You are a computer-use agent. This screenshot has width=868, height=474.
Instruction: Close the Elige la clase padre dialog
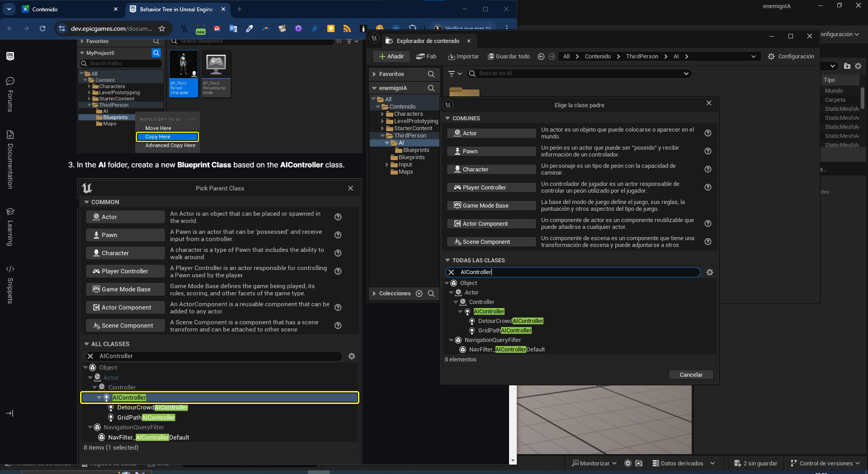click(x=709, y=103)
